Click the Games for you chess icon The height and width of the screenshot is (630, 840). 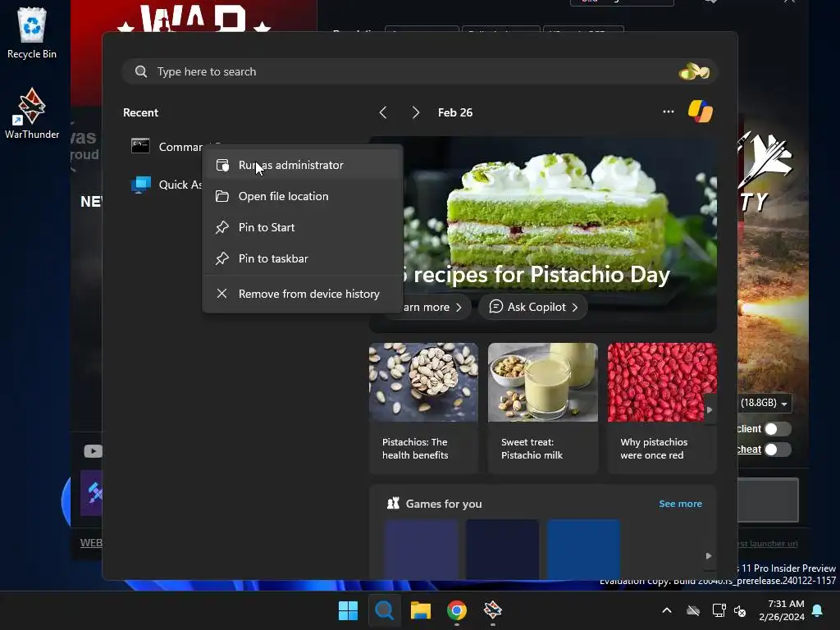click(393, 503)
